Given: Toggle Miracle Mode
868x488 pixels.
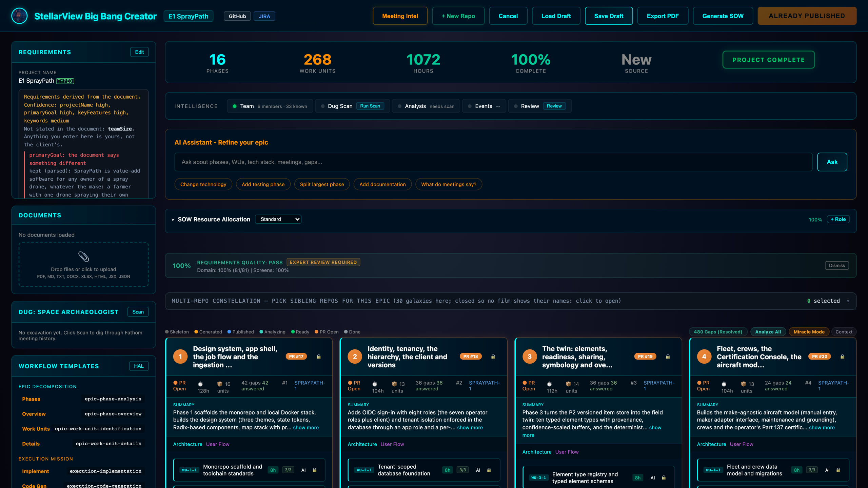Looking at the screenshot, I should [x=809, y=332].
